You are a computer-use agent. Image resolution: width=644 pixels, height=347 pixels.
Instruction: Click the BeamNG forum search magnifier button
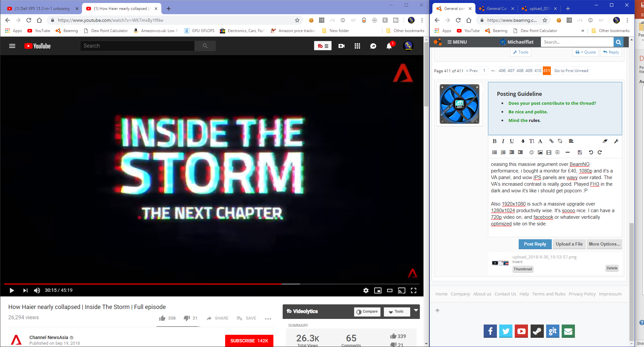pyautogui.click(x=618, y=42)
